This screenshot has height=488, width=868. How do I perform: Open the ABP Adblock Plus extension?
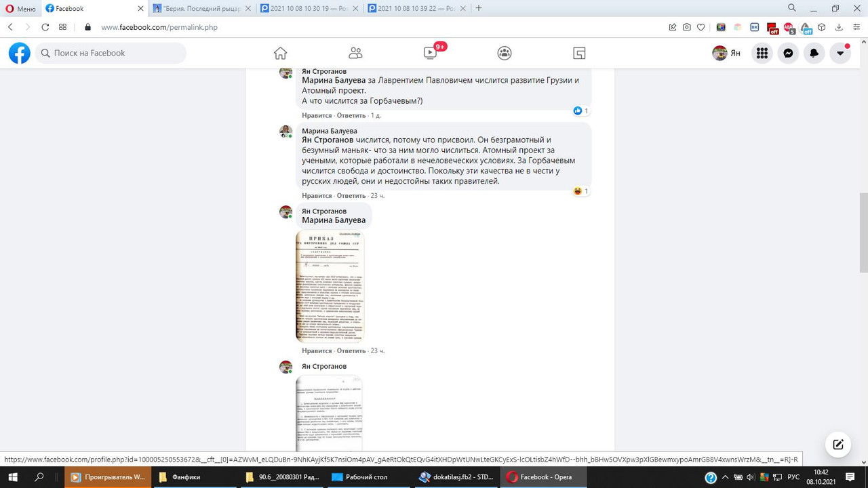point(789,28)
